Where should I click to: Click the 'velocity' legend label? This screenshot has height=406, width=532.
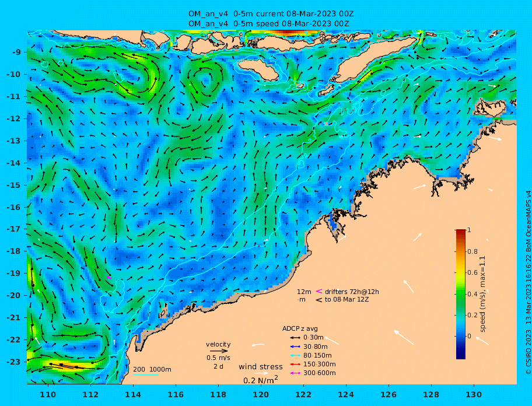click(x=218, y=344)
